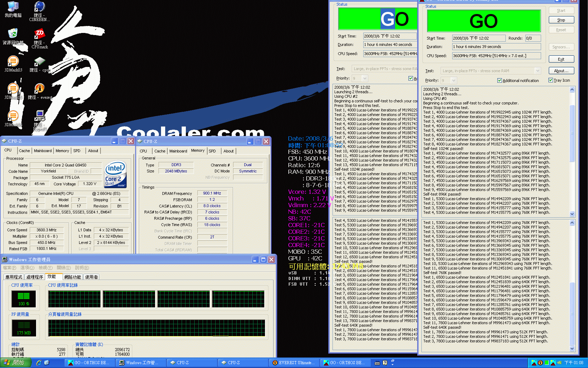Click the keyboard icon in the taskbar language bar
This screenshot has width=588, height=368.
[x=377, y=363]
